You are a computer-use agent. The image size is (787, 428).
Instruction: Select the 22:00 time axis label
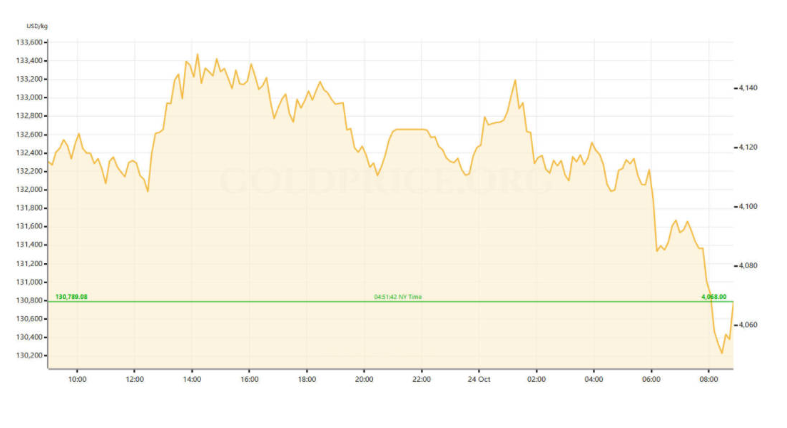tap(422, 379)
